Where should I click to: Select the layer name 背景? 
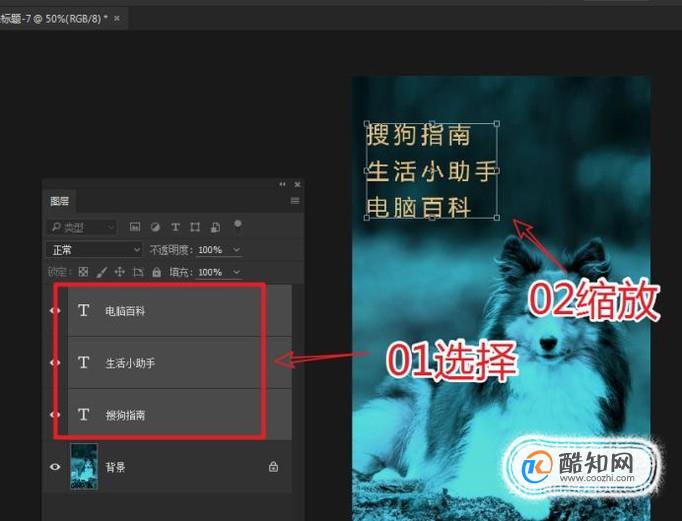pos(115,467)
